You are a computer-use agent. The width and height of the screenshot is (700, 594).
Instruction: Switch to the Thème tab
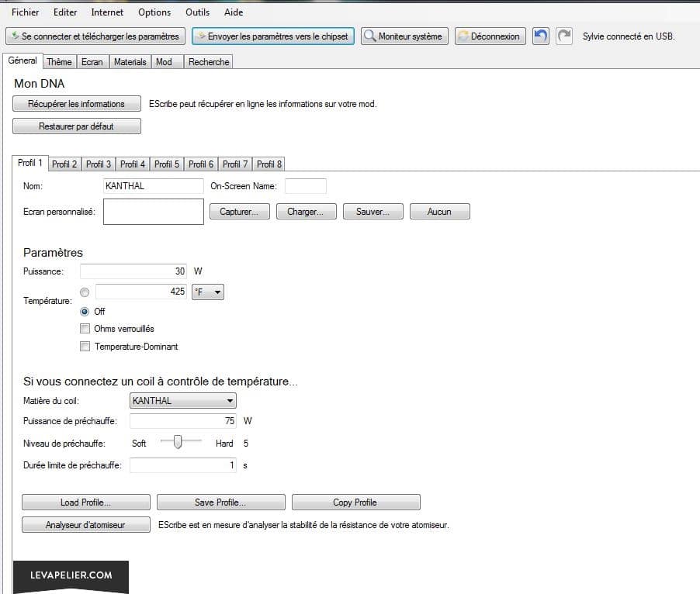(60, 62)
